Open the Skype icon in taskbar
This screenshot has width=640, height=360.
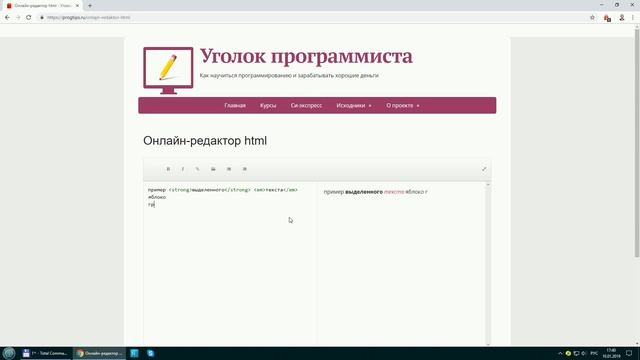point(151,353)
